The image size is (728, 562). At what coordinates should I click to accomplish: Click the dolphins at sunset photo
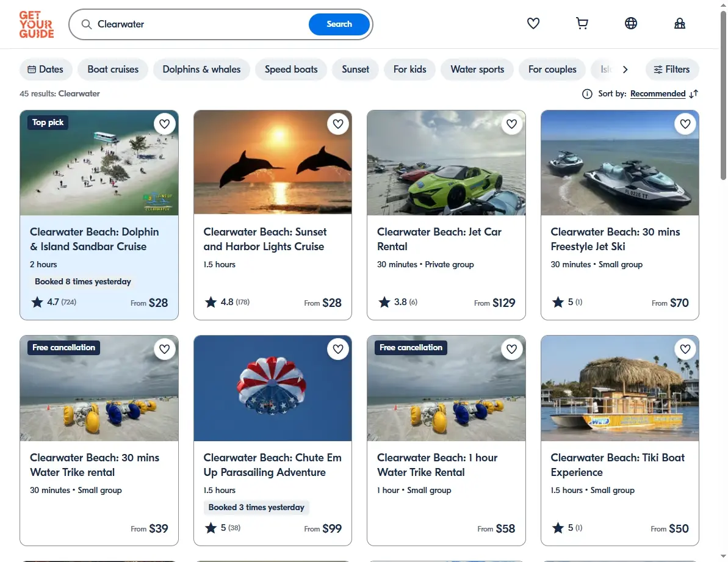[273, 163]
